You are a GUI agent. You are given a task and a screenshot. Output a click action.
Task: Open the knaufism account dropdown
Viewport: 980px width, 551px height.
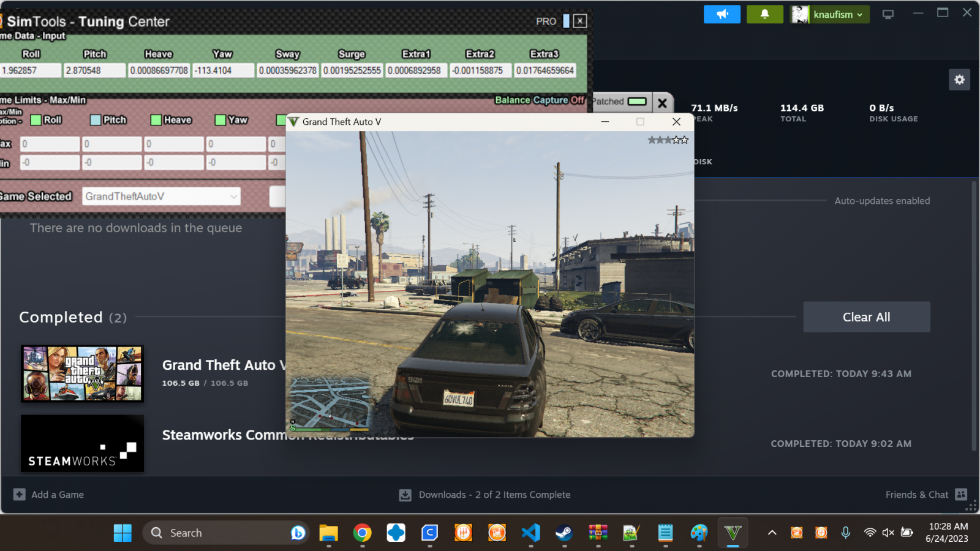pos(830,14)
